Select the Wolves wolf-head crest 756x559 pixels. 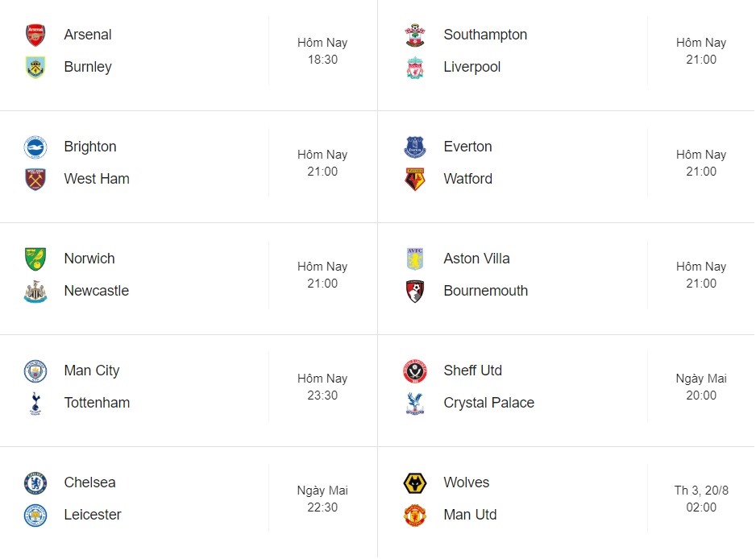pyautogui.click(x=414, y=483)
